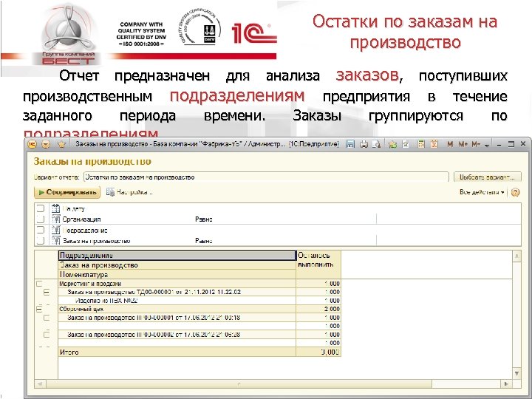
Task: Click Выбрать вариант button
Action: pyautogui.click(x=487, y=177)
